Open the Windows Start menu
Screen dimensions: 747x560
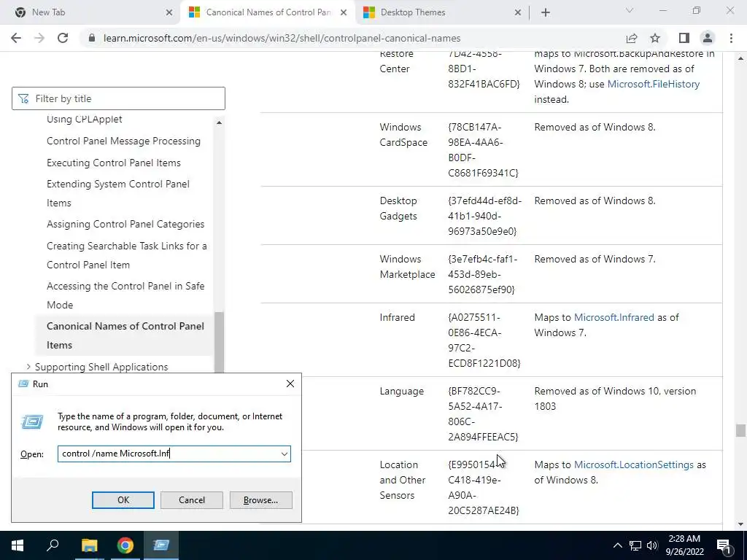(x=18, y=545)
